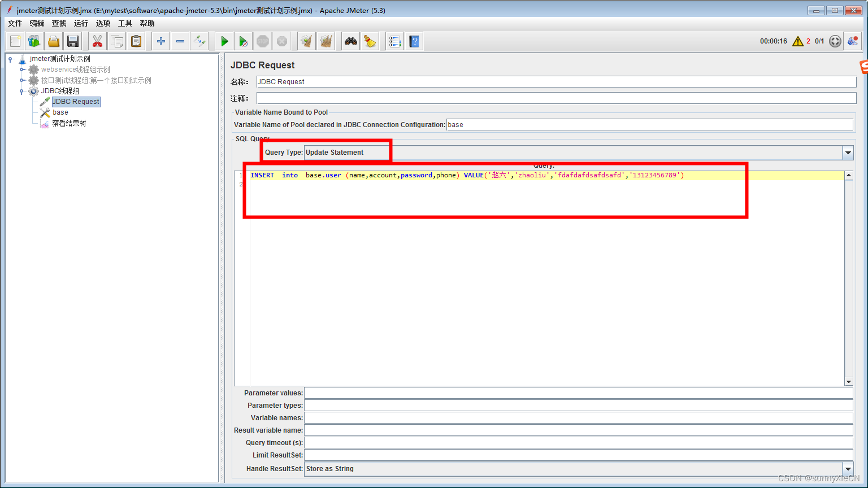The image size is (868, 488).
Task: Click the 00:00:16 elapsed time display
Action: tap(774, 41)
